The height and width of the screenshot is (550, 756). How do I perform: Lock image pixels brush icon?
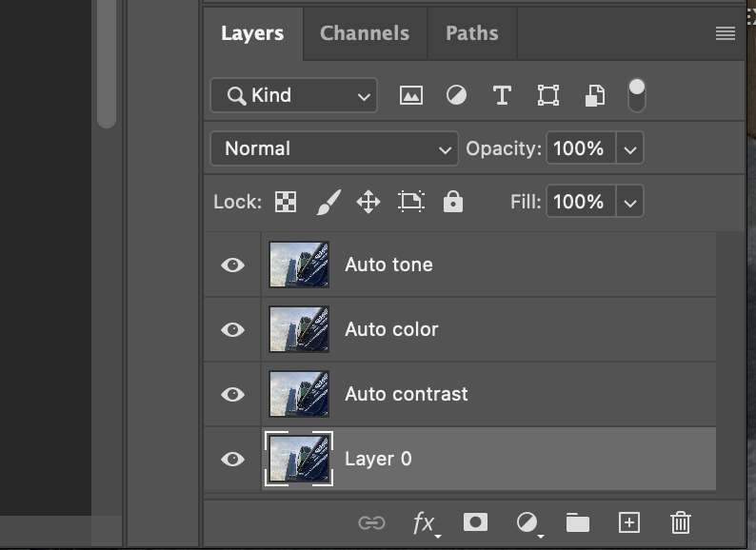328,202
